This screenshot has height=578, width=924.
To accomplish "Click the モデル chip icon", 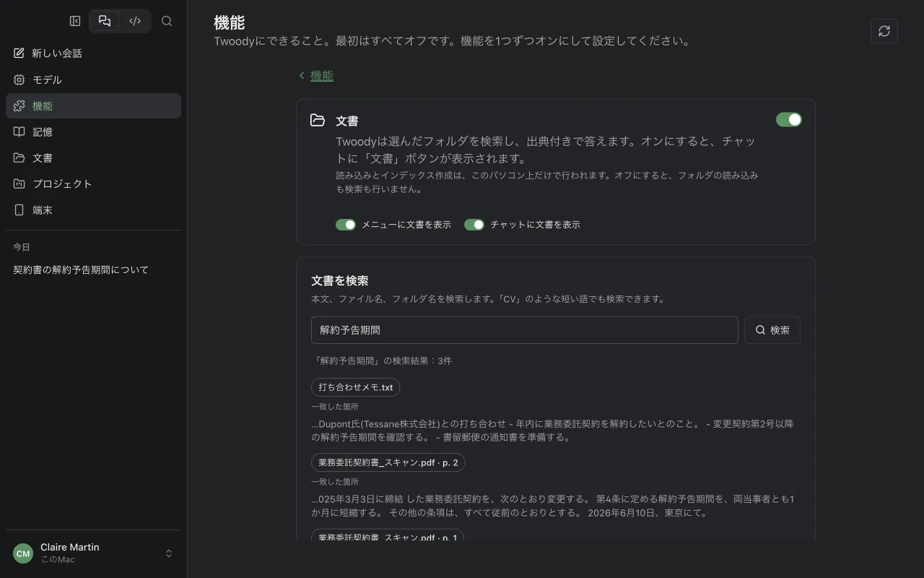I will tap(19, 79).
